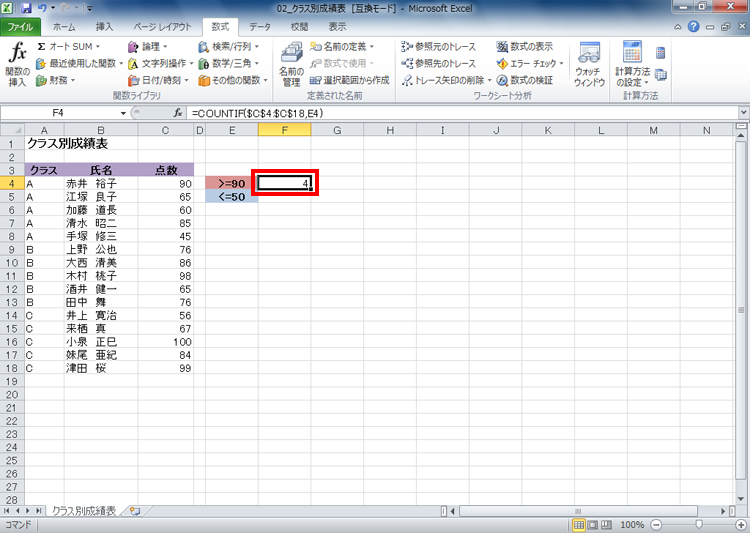Expand the Error Checking dropdown arrow
750x533 pixels.
tap(562, 63)
